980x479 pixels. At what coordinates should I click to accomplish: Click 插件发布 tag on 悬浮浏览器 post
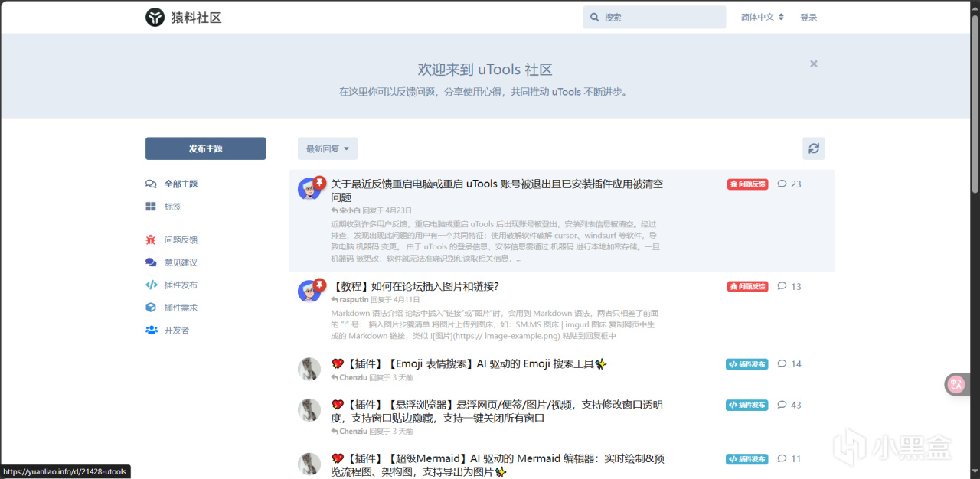(746, 405)
